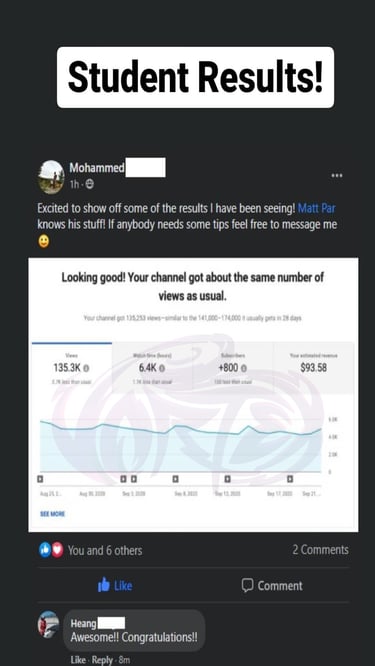Viewport: 375px width, 666px height.
Task: Click Reply under Heang's comment
Action: tap(102, 660)
